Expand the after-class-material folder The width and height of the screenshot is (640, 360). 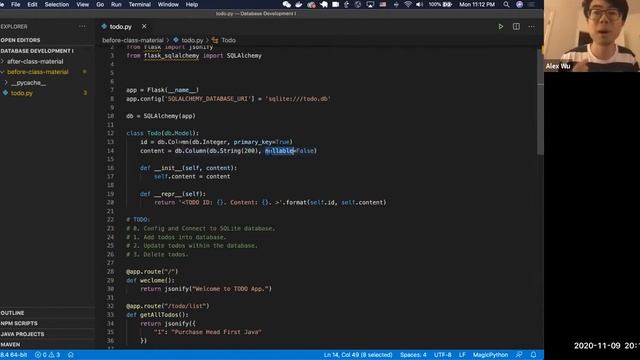35,61
